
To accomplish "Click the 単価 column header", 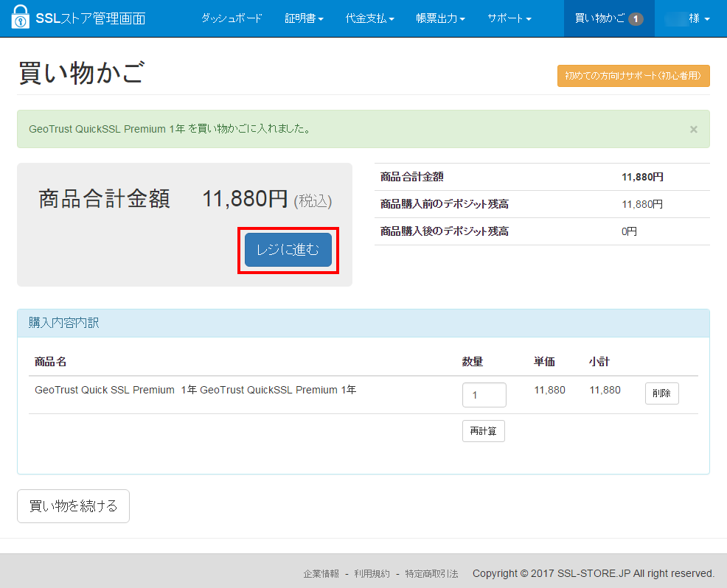I will [x=544, y=361].
